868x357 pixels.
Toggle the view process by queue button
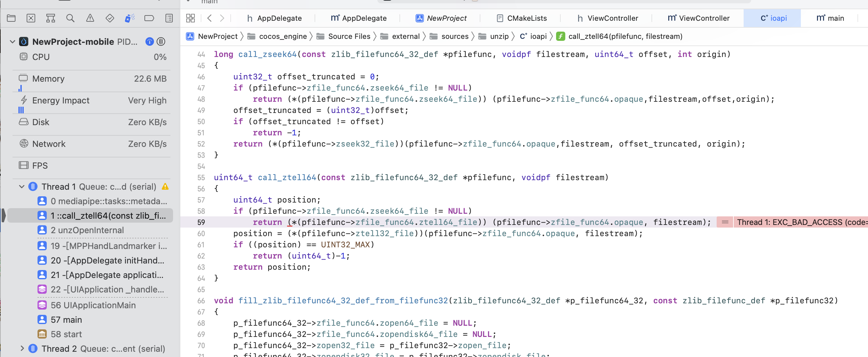161,42
